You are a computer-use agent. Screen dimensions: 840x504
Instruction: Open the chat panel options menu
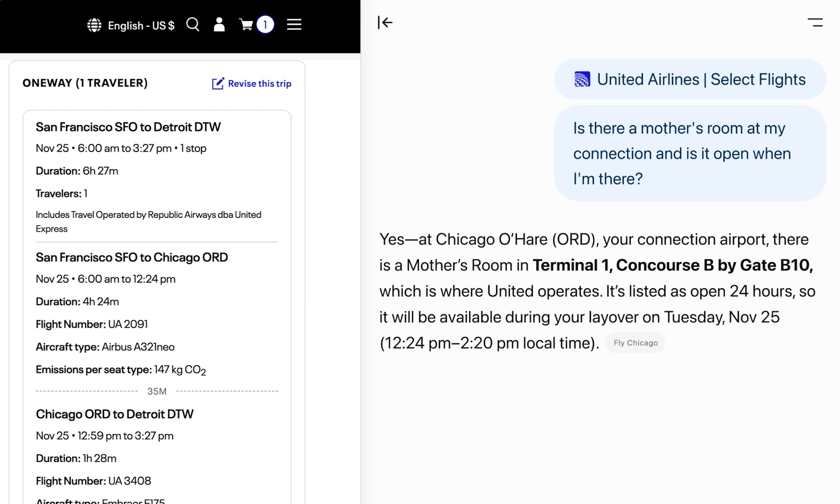pyautogui.click(x=815, y=22)
